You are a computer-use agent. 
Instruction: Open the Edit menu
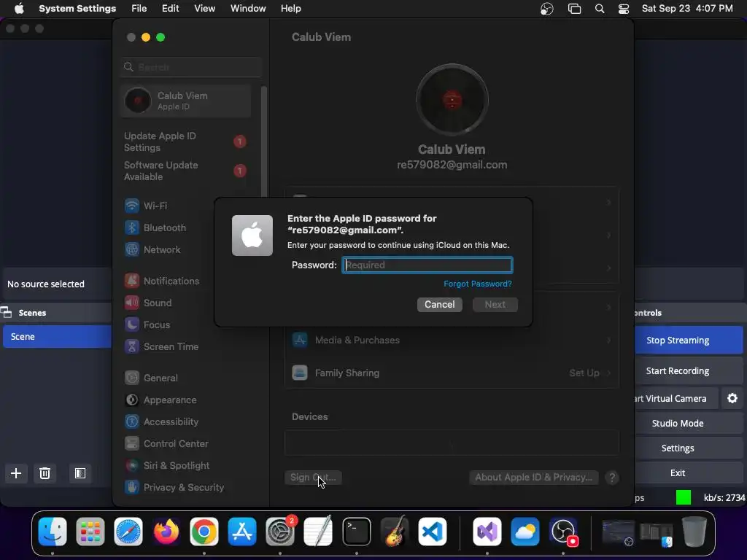click(x=170, y=9)
